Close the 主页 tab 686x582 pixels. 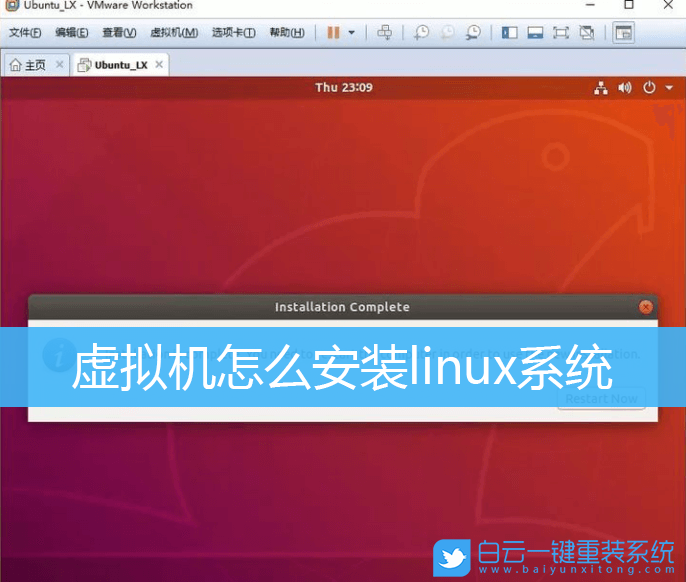(x=60, y=65)
